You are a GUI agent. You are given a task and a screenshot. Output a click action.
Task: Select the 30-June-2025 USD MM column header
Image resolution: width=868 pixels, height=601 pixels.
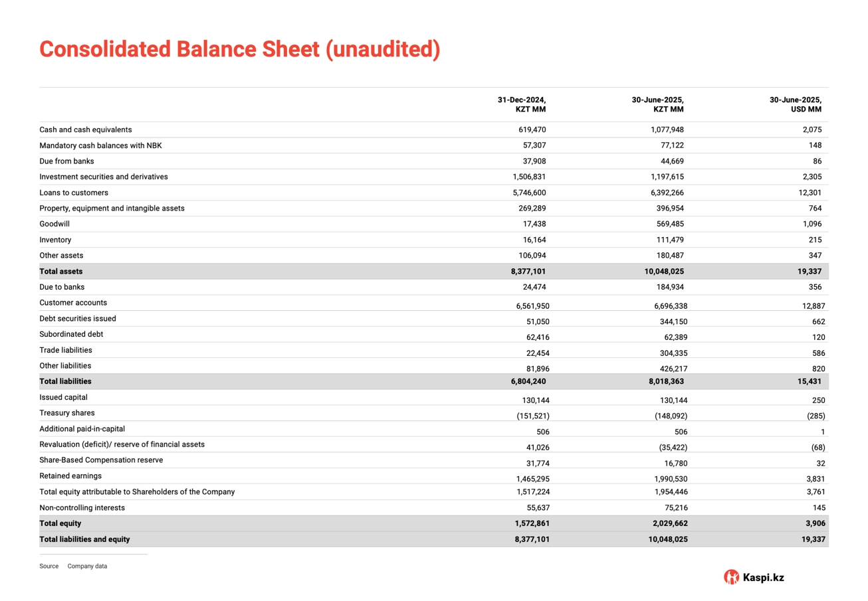pos(795,104)
